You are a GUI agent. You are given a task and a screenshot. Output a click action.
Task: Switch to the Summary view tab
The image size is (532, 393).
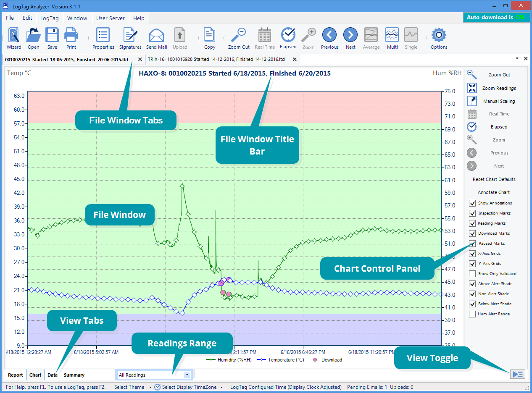(x=74, y=375)
